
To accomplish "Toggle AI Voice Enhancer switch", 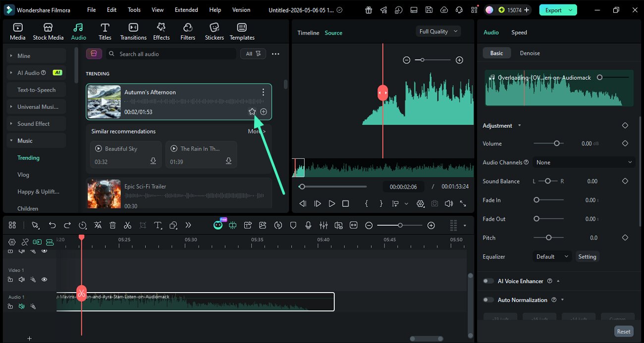I will [x=488, y=281].
